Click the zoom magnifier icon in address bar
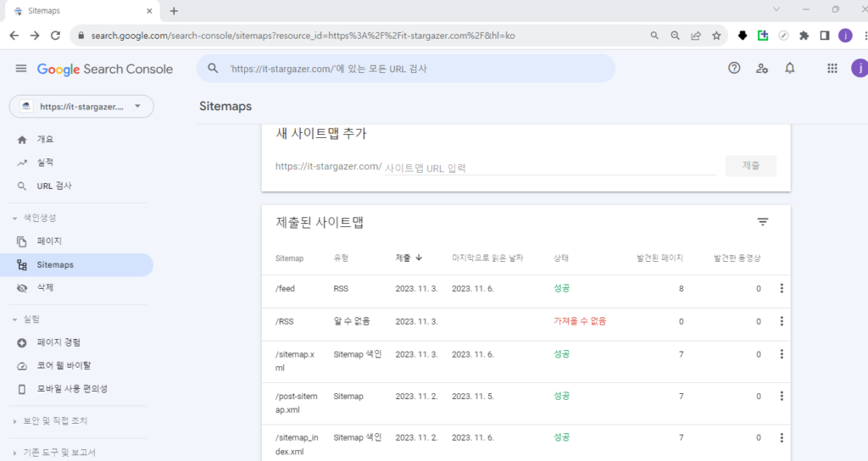Image resolution: width=868 pixels, height=461 pixels. coord(675,36)
